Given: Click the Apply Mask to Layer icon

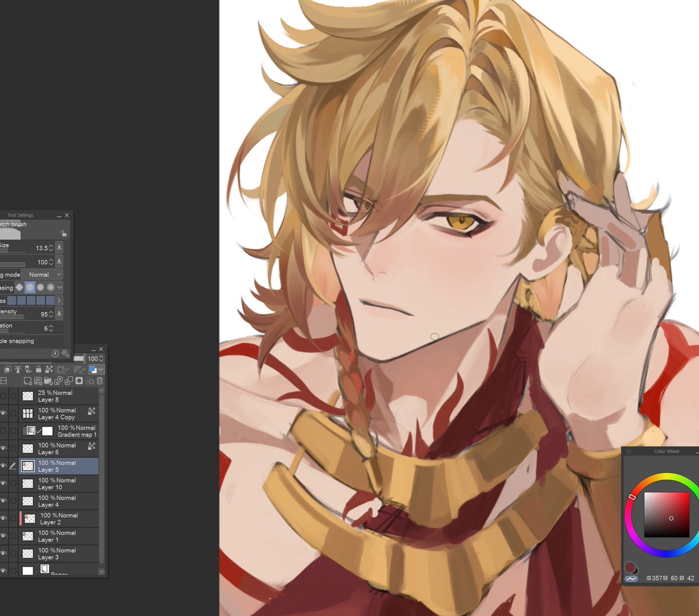Looking at the screenshot, I should pos(90,381).
